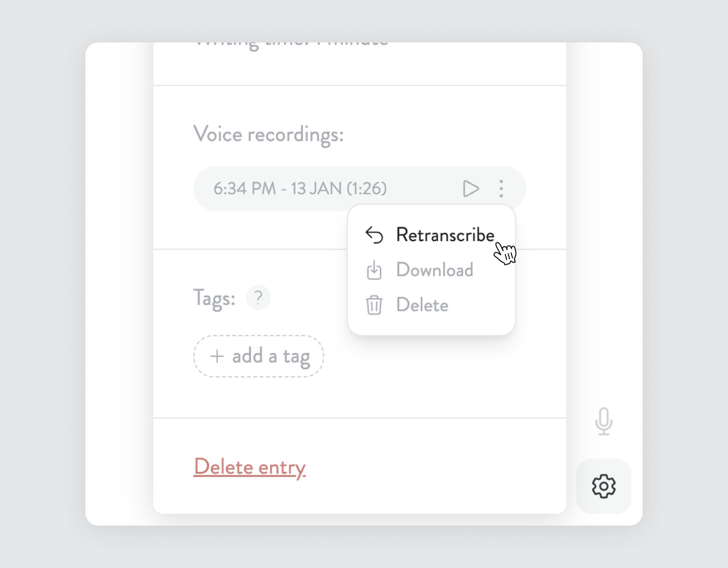728x568 pixels.
Task: Click the Voice recordings heading
Action: (268, 135)
